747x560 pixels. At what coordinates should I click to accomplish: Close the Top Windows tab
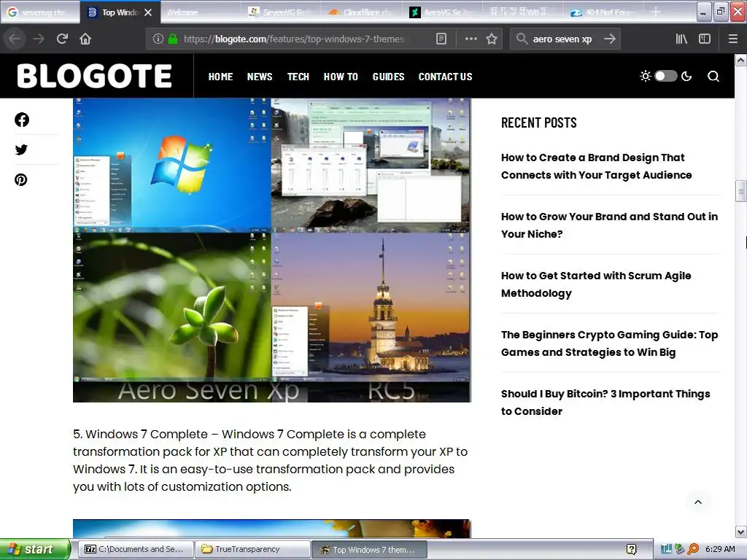[x=148, y=12]
